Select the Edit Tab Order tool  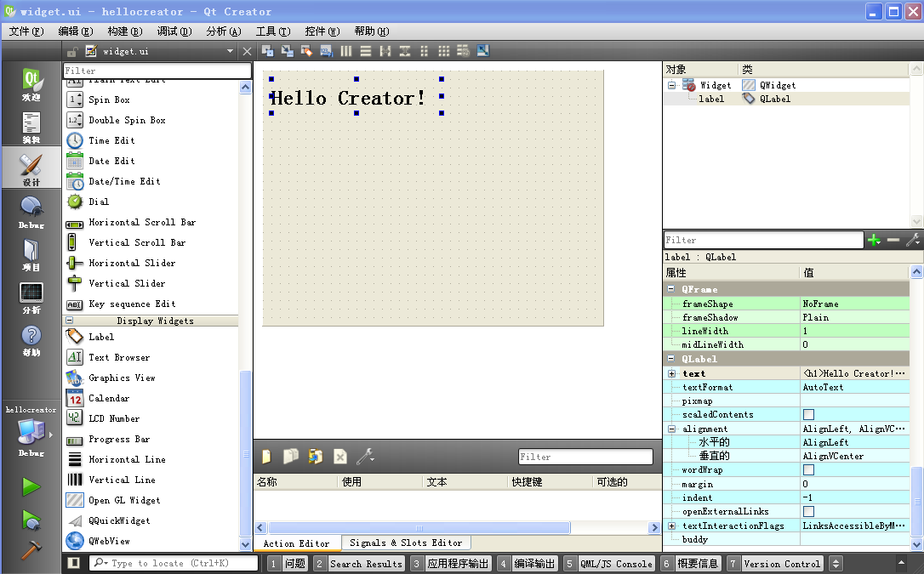(326, 51)
